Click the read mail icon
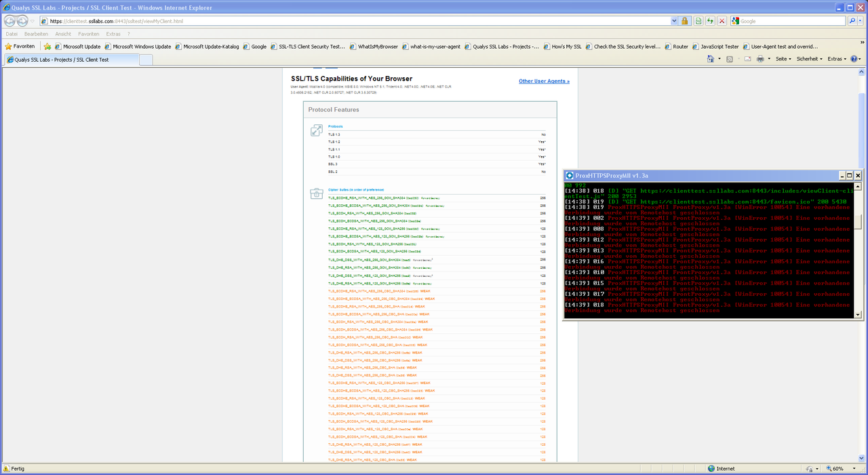 pos(747,59)
